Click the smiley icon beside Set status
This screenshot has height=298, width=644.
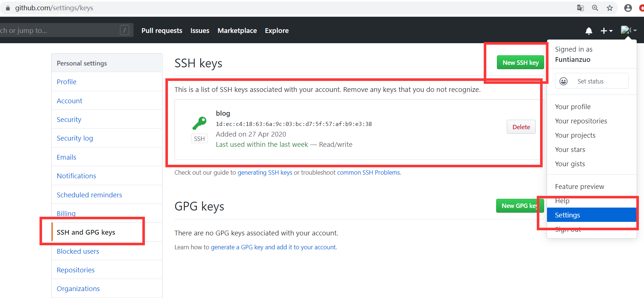563,81
